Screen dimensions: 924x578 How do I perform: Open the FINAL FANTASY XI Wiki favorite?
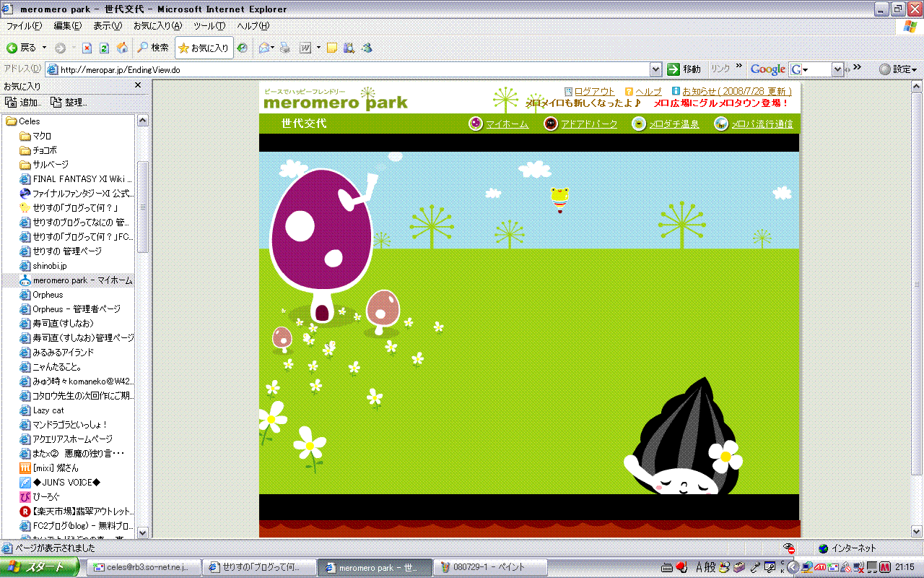77,179
